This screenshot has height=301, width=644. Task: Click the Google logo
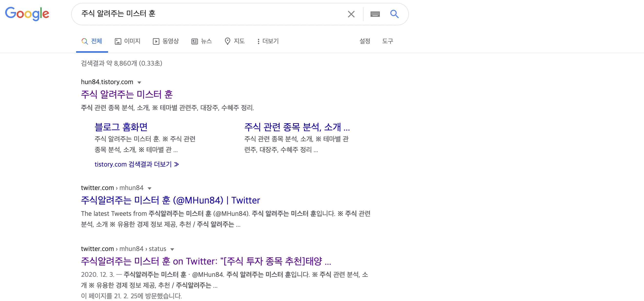27,14
